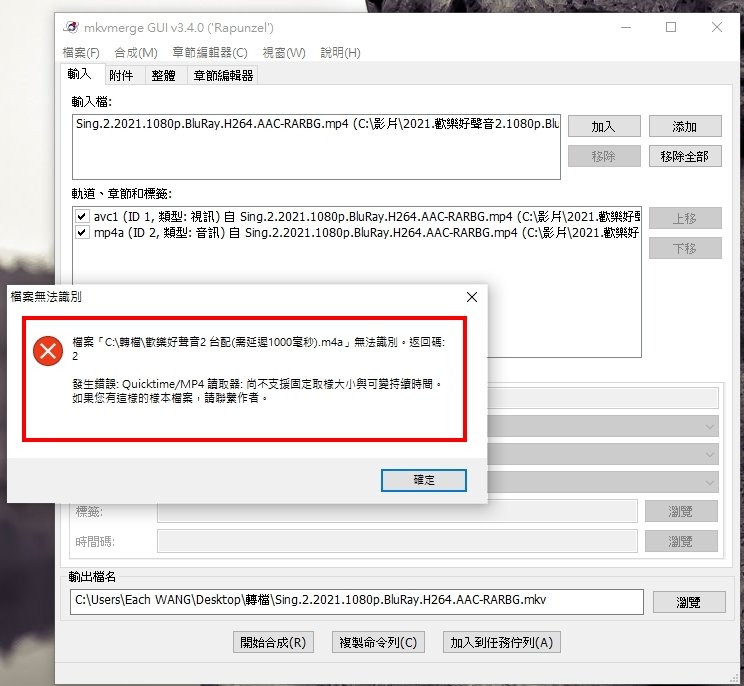Viewport: 744px width, 686px height.
Task: Click the error message text about Quicktime/MP4
Action: click(x=257, y=390)
